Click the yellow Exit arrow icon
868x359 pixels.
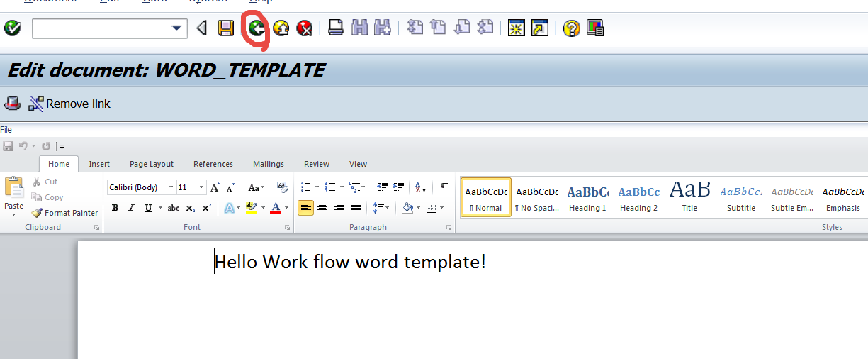click(x=281, y=28)
